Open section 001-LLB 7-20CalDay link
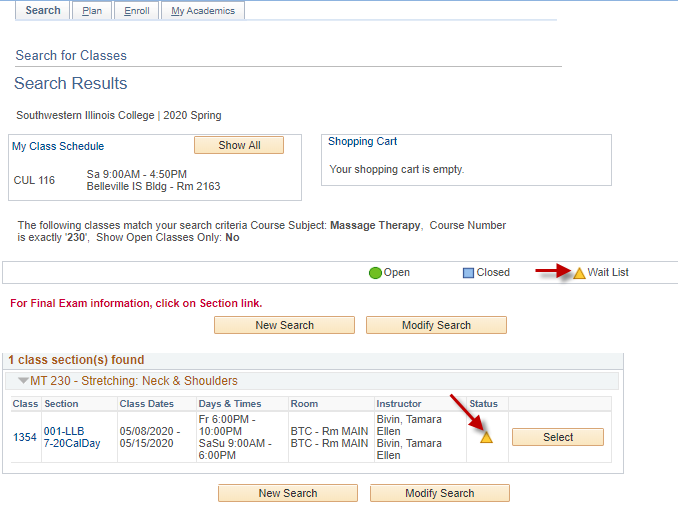The width and height of the screenshot is (678, 505). 72,437
